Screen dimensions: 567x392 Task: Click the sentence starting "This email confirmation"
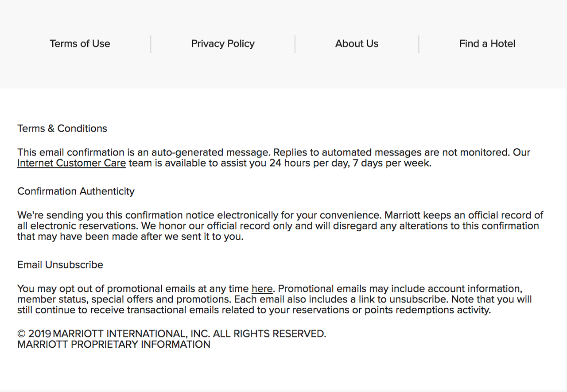143,152
